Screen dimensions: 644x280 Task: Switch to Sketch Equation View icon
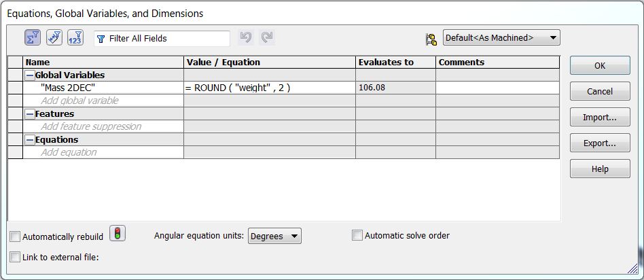(54, 38)
